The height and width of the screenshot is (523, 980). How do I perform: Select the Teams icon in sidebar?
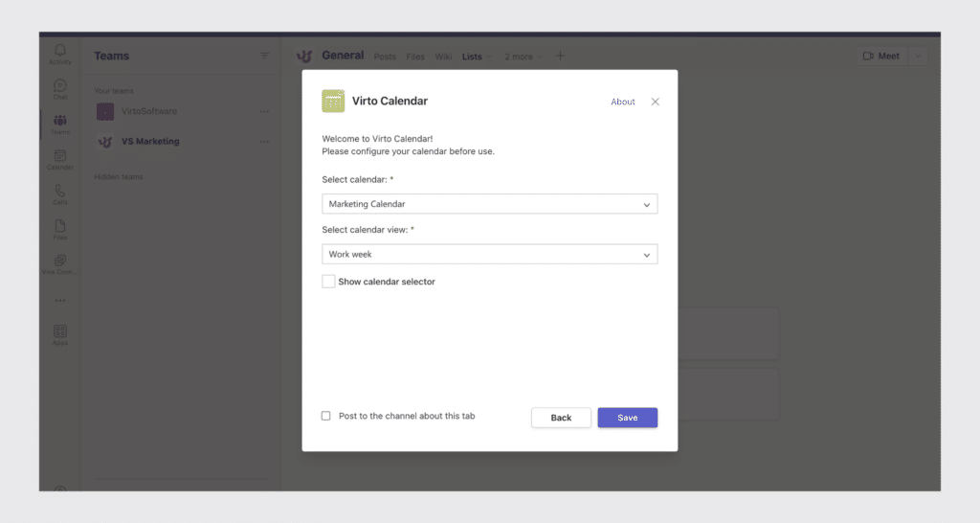pos(60,124)
